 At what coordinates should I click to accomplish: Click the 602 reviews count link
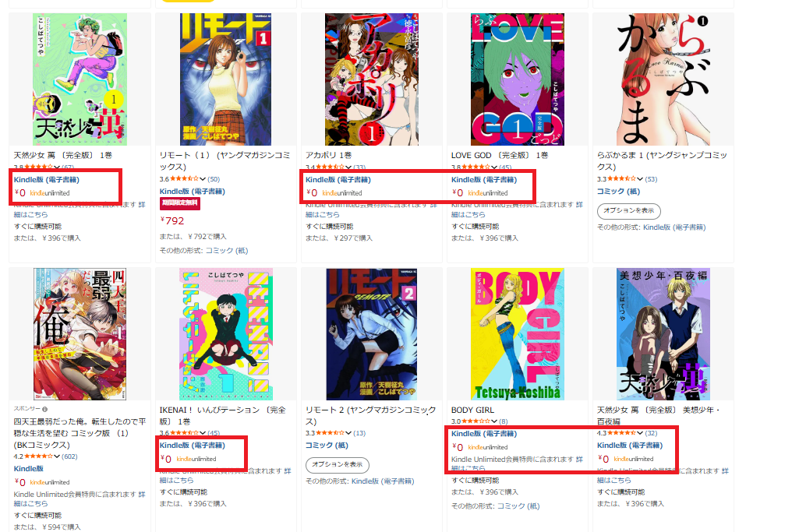tap(69, 456)
